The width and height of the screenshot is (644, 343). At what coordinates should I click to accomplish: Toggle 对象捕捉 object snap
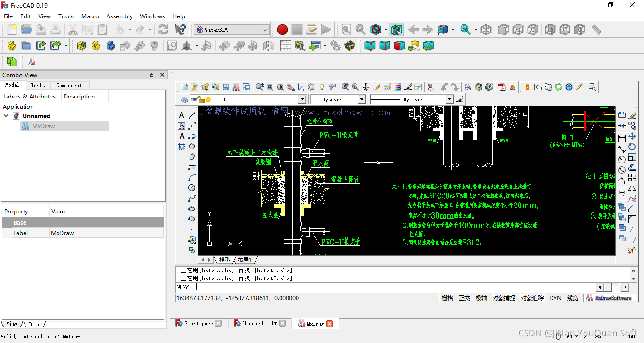[x=504, y=298]
